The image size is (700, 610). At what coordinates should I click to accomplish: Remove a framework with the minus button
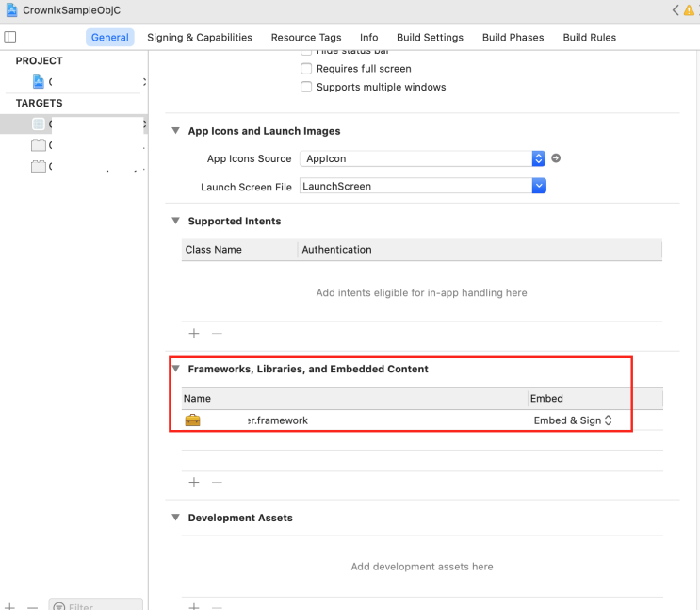[217, 482]
